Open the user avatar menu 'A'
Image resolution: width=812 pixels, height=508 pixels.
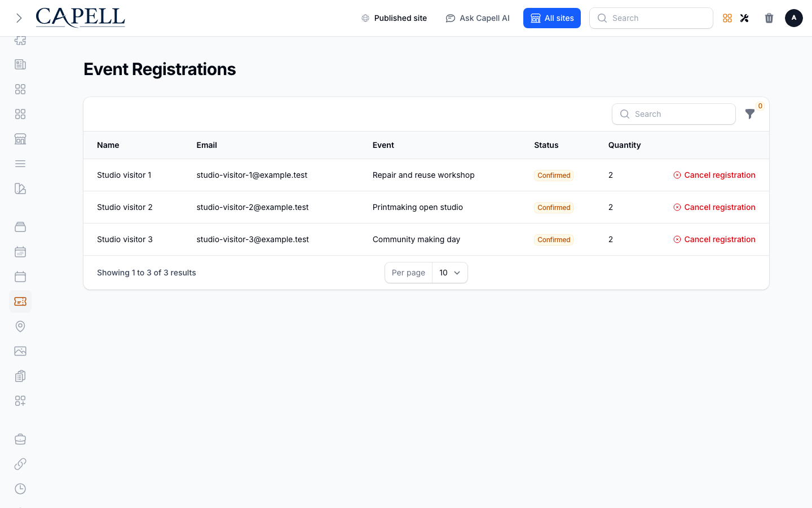794,18
